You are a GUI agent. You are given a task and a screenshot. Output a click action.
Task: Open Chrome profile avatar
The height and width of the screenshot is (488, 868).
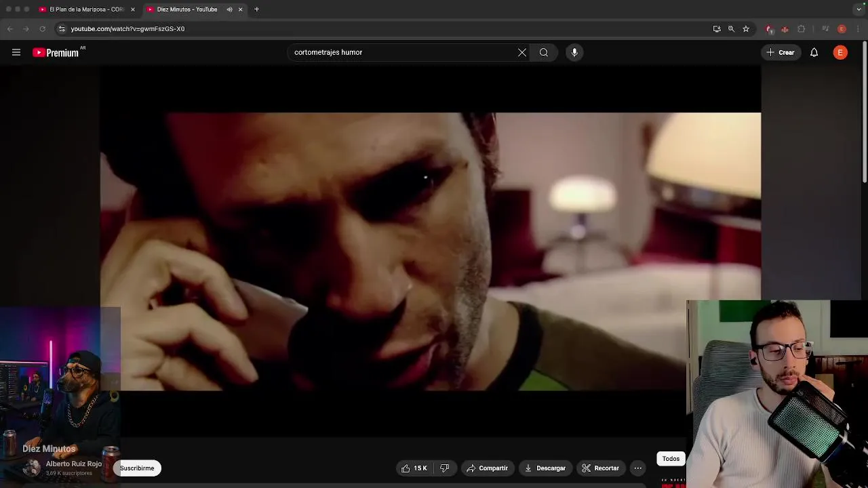click(x=842, y=28)
